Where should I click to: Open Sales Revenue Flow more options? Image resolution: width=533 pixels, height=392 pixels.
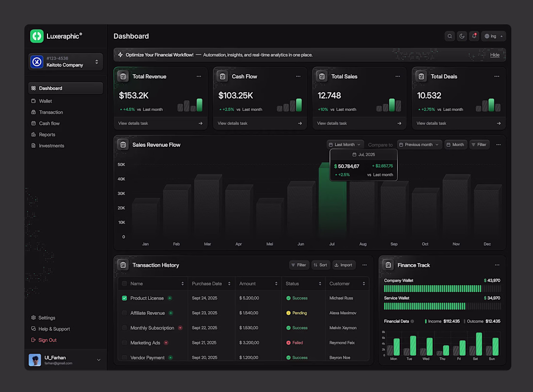point(498,144)
